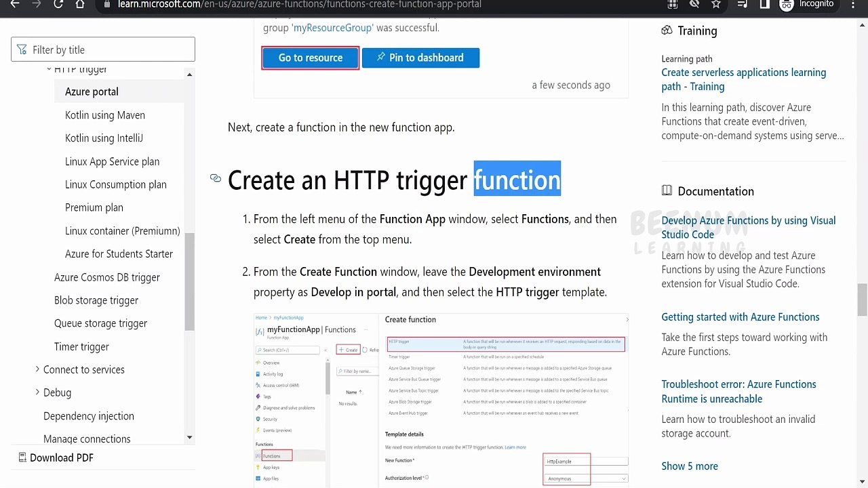Open Getting started with Azure Functions link

pyautogui.click(x=741, y=317)
